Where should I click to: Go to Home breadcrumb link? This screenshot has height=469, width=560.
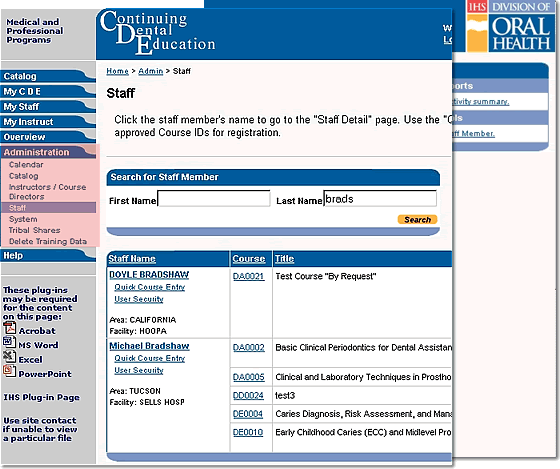pos(117,71)
